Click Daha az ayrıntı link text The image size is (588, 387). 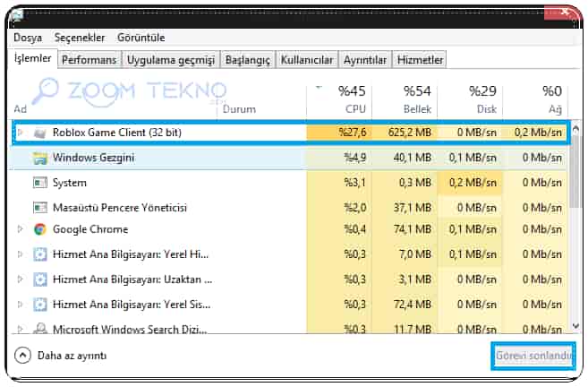72,356
